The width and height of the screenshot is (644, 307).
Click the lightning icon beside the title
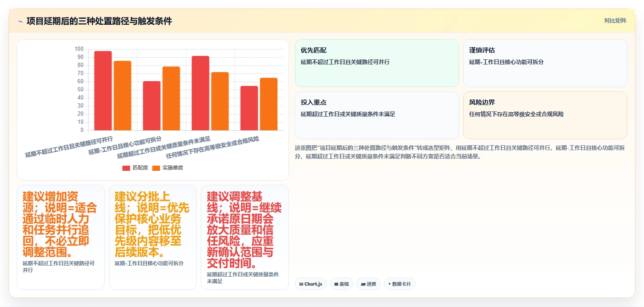[x=20, y=21]
